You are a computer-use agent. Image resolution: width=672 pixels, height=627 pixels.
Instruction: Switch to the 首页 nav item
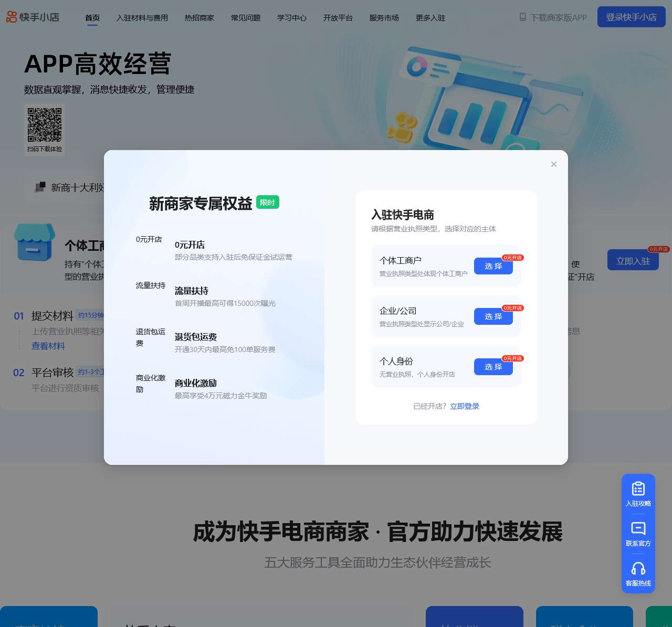(92, 17)
